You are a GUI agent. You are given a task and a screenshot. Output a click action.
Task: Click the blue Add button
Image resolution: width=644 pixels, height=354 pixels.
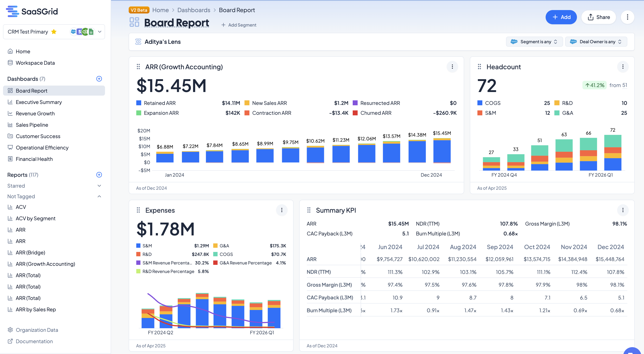click(x=561, y=17)
